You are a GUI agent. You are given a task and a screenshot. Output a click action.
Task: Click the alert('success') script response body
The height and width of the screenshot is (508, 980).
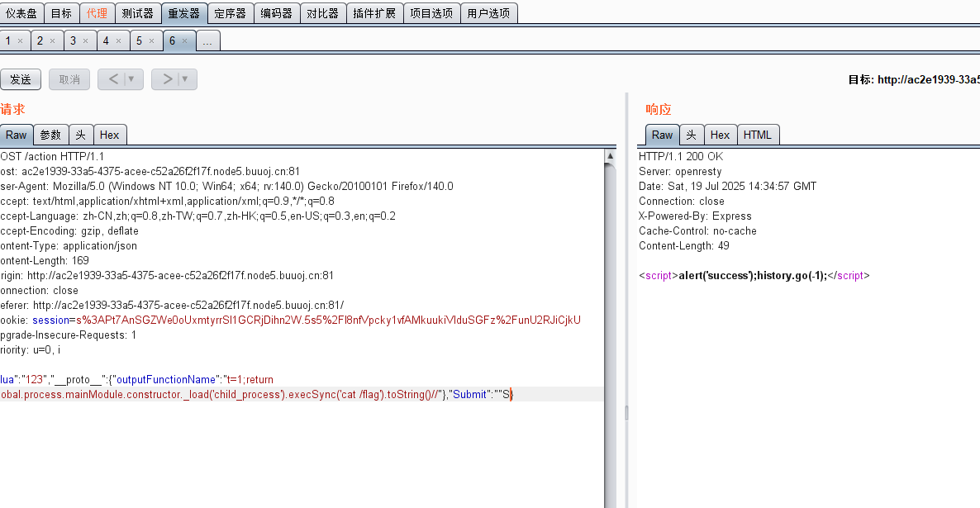click(754, 276)
